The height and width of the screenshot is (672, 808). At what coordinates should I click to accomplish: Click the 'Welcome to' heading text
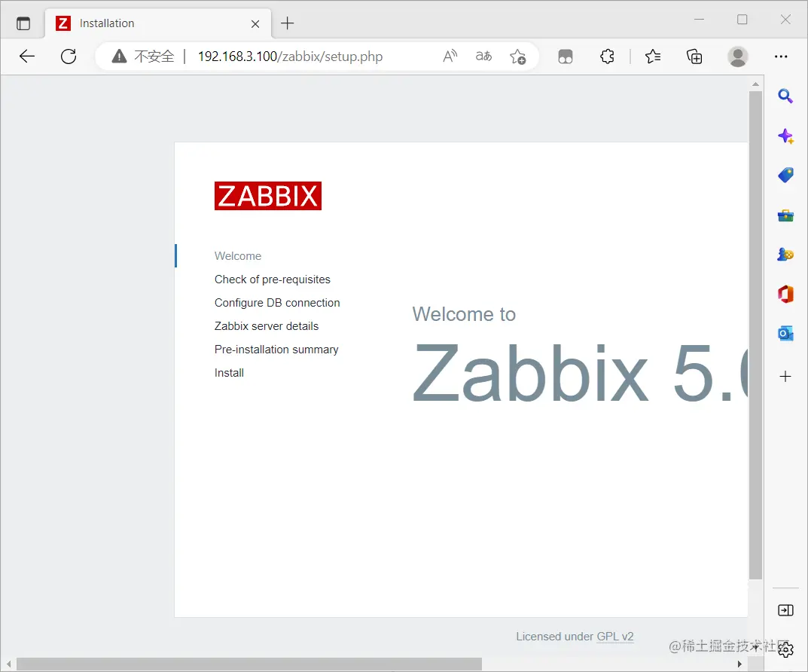click(x=464, y=314)
